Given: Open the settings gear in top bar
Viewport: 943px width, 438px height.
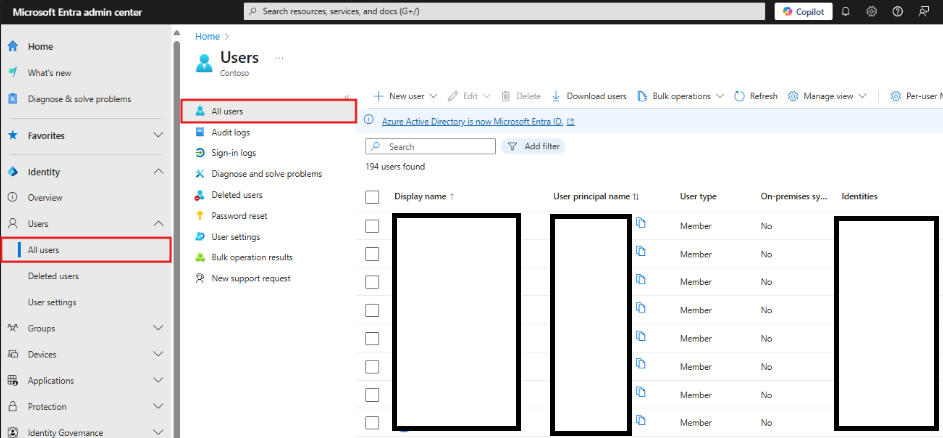Looking at the screenshot, I should pos(871,11).
